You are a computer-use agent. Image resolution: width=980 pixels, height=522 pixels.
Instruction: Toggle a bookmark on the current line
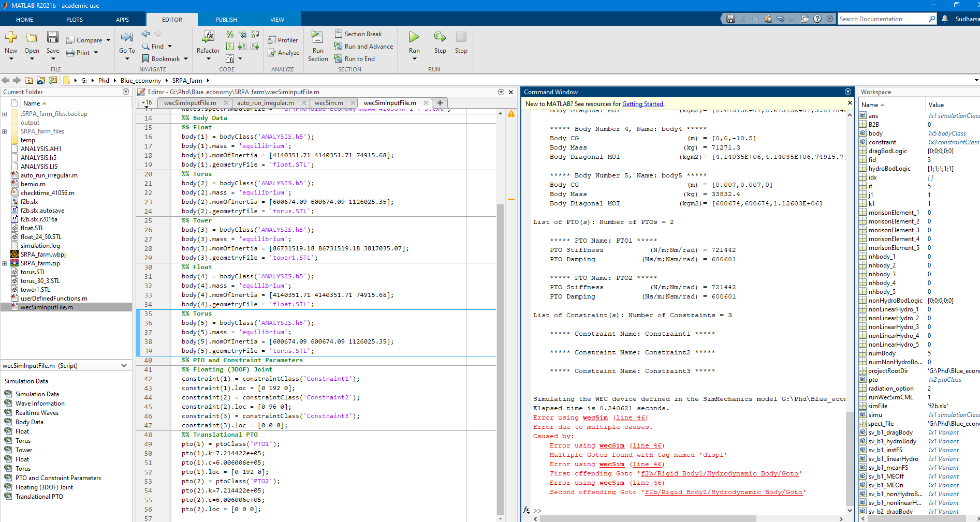tap(145, 58)
